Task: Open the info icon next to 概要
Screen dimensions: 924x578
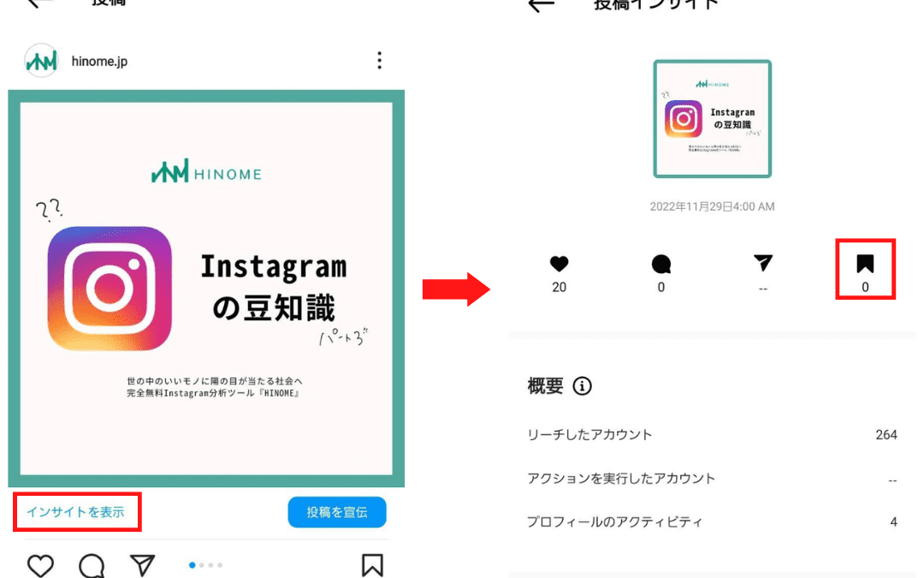Action: pyautogui.click(x=582, y=386)
